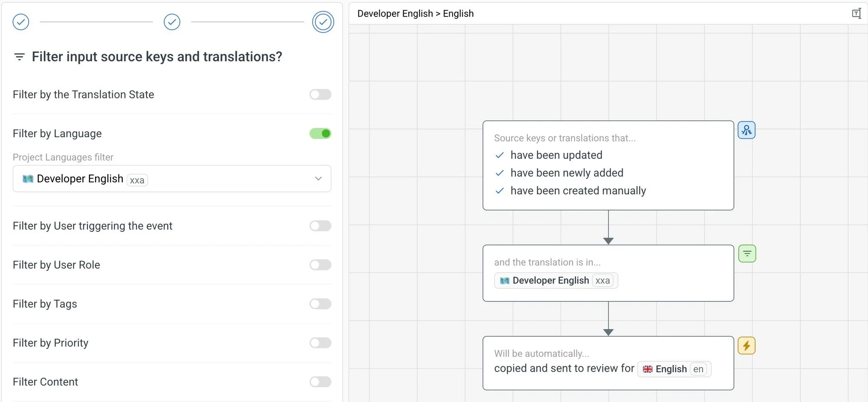868x402 pixels.
Task: Toggle Filter by Tags on
Action: [x=320, y=304]
